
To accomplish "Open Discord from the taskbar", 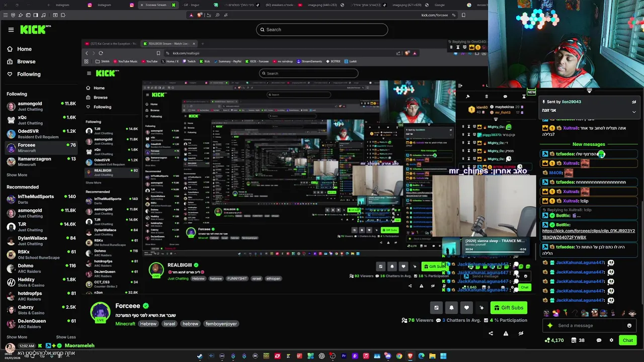I will point(388,356).
